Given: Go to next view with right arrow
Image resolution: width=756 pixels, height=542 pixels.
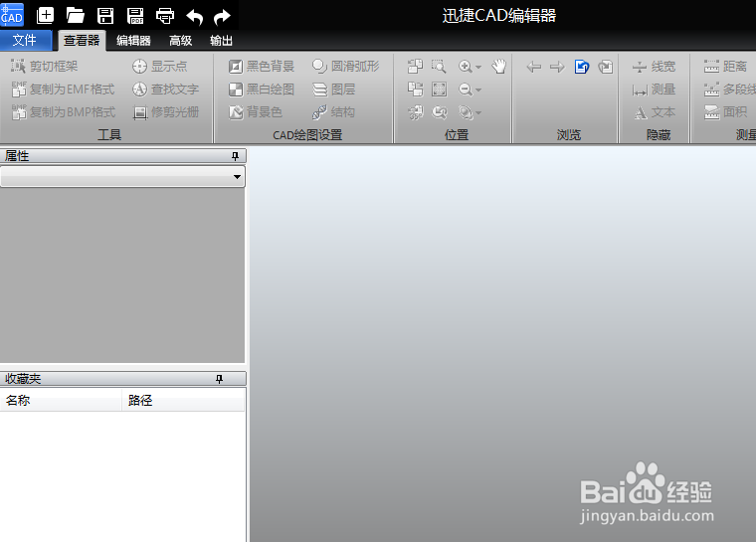Looking at the screenshot, I should click(557, 67).
